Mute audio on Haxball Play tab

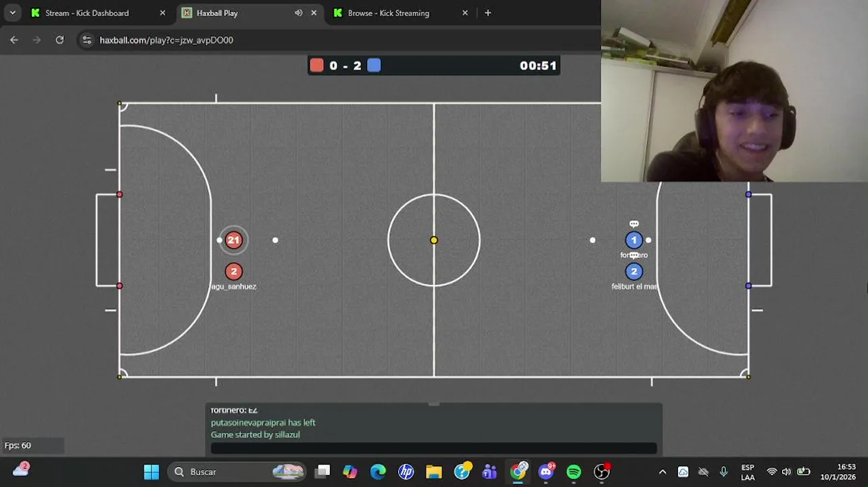[x=298, y=13]
